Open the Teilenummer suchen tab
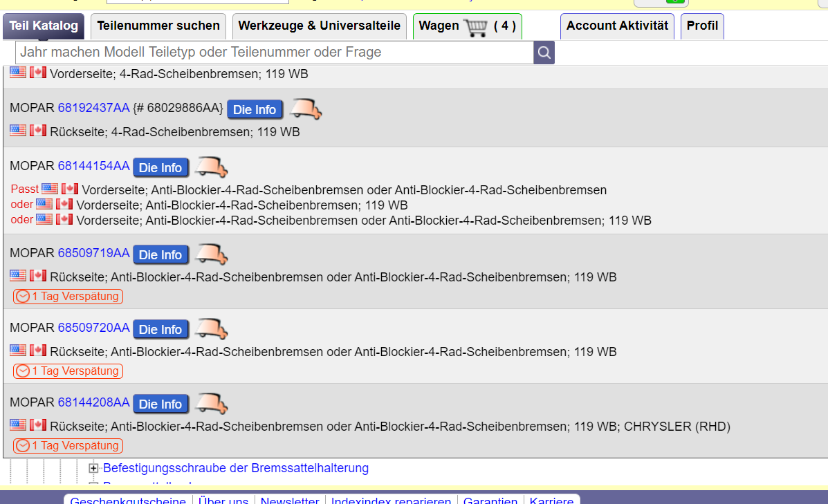This screenshot has height=504, width=828. (x=158, y=26)
